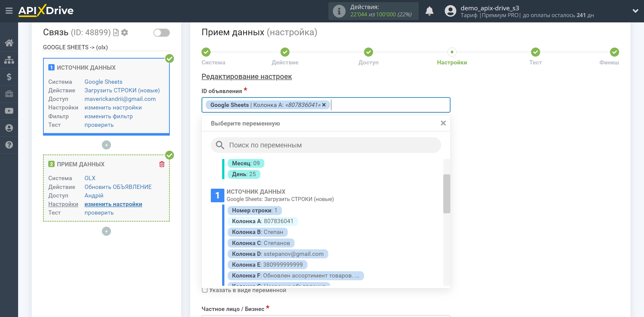Click the document icon next to connection ID
The image size is (644, 317).
click(116, 32)
